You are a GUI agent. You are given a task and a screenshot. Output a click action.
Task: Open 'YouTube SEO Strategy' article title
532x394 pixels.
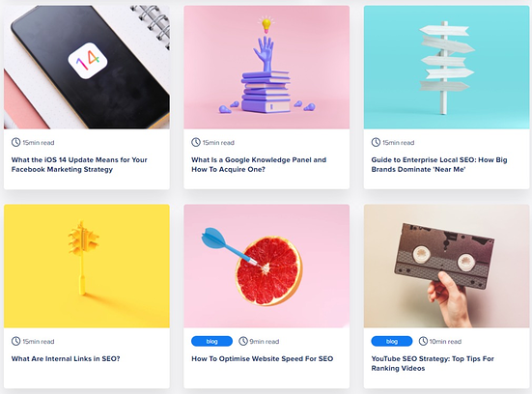pos(433,363)
